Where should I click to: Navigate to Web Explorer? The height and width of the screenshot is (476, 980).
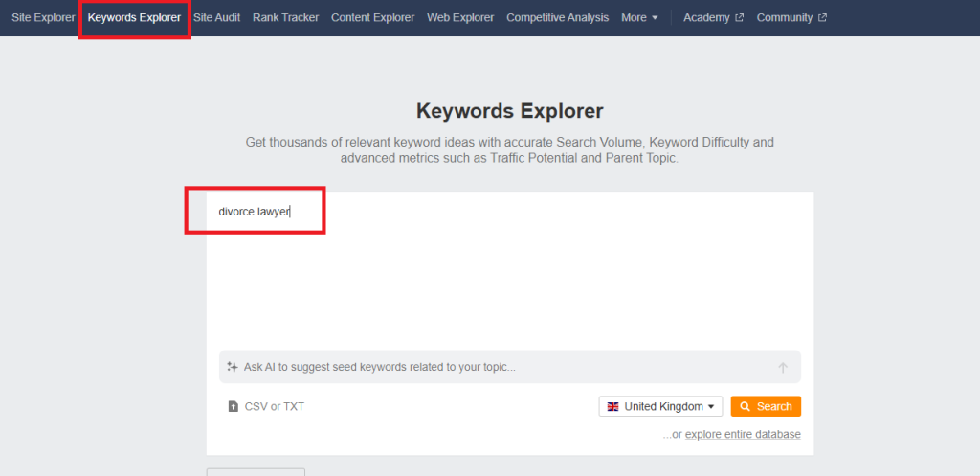pyautogui.click(x=460, y=17)
